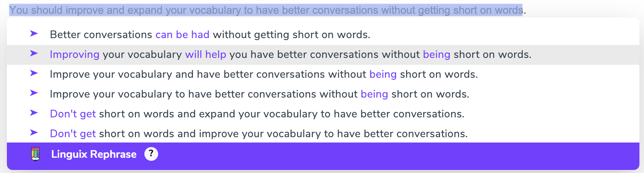Viewport: 644px width, 173px height.
Task: Click the arrow beside 'Improve your vocabulary and have better'
Action: click(x=34, y=73)
